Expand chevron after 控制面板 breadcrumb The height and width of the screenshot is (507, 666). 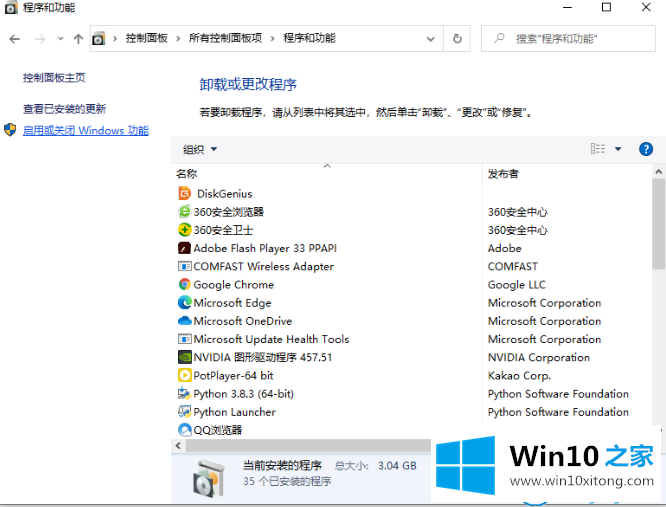click(x=178, y=39)
